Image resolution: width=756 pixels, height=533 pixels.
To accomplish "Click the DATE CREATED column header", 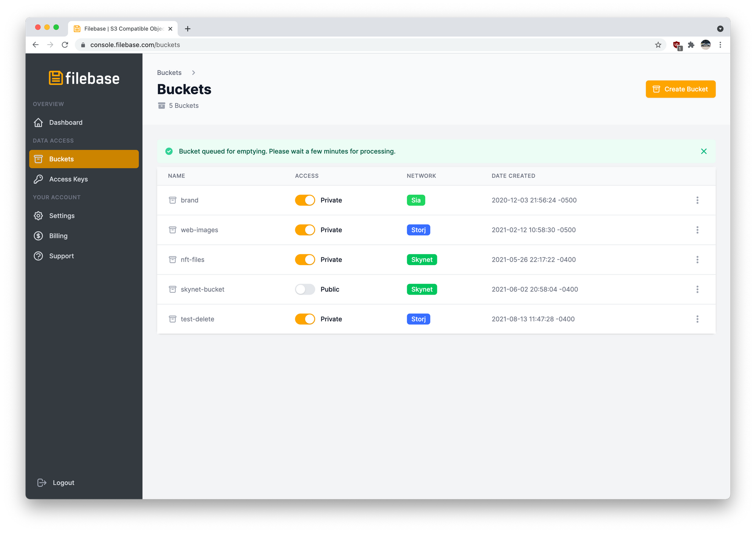I will (x=513, y=176).
